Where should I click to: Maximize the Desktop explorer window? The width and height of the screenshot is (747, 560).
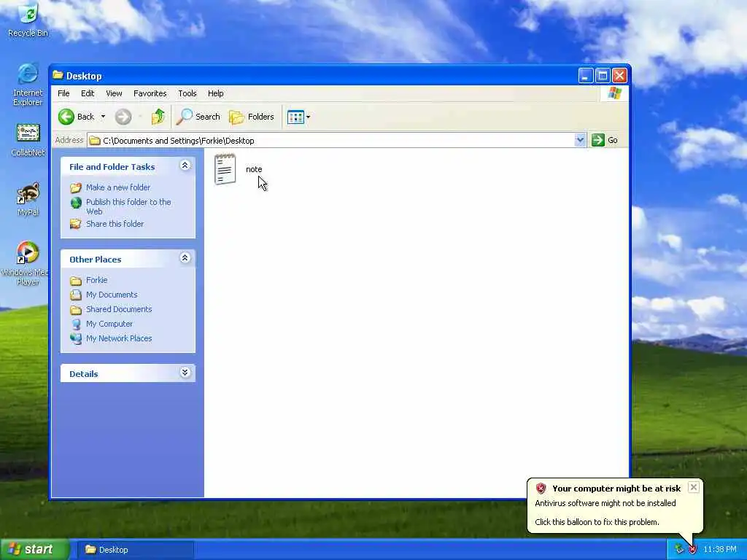tap(603, 75)
